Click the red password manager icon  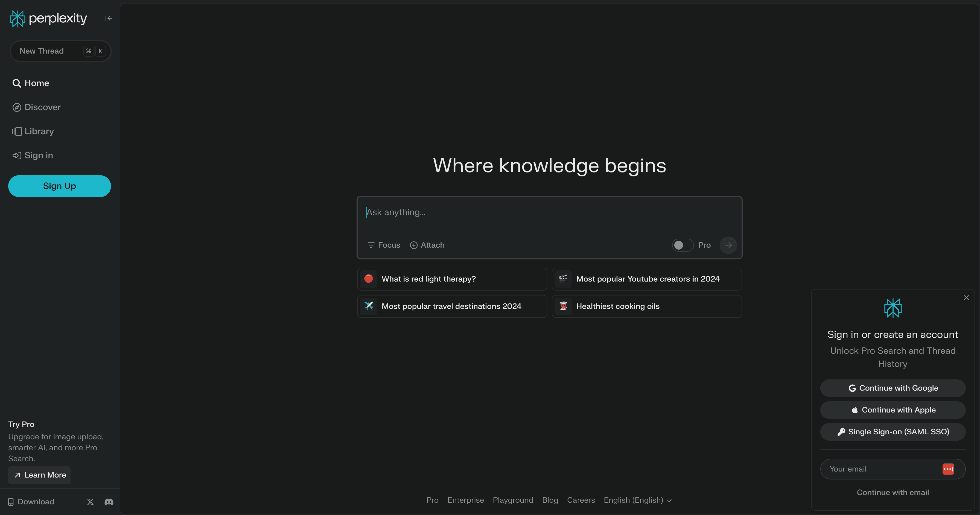[x=948, y=469]
